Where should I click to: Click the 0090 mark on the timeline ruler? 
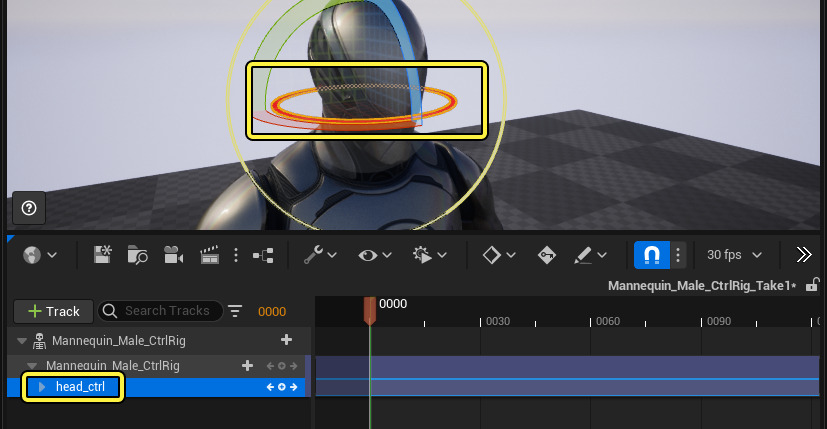pyautogui.click(x=718, y=321)
